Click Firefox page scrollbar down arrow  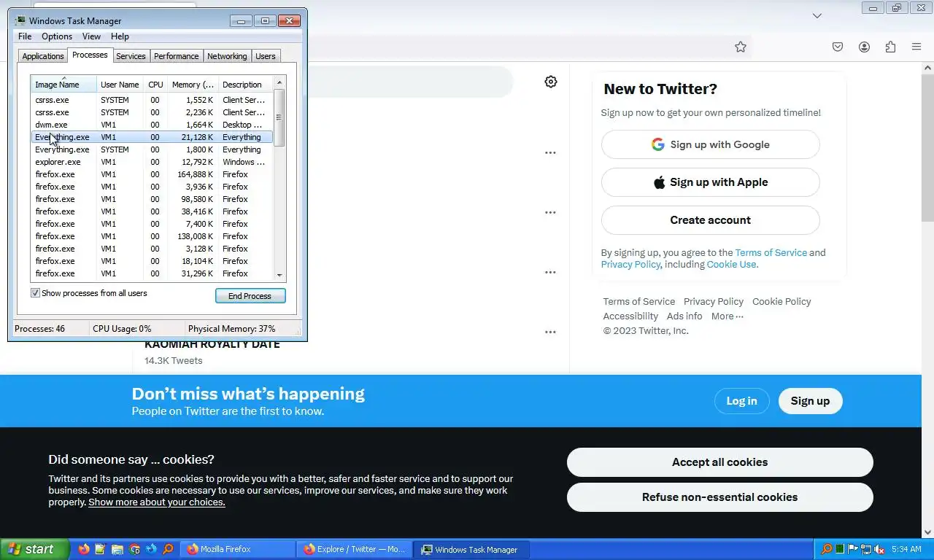click(927, 532)
